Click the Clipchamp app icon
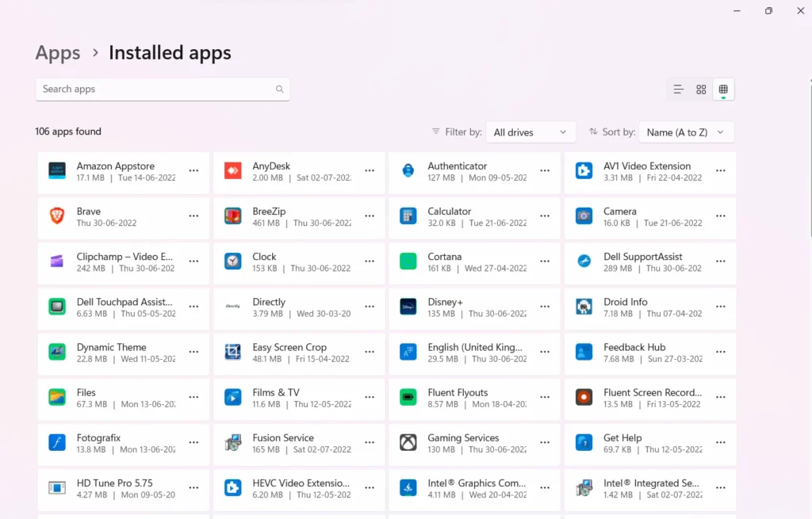Image resolution: width=812 pixels, height=519 pixels. (57, 261)
